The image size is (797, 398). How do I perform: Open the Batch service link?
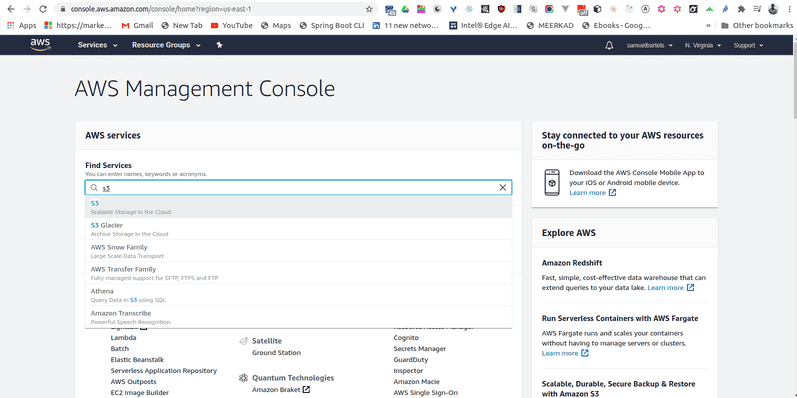pyautogui.click(x=120, y=349)
